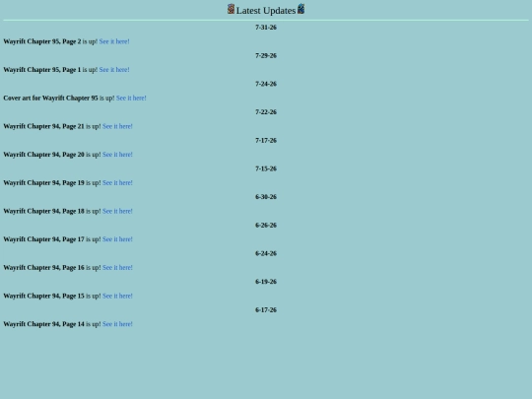Click the text Wayrift Chapter 95, Page 1

pos(42,70)
